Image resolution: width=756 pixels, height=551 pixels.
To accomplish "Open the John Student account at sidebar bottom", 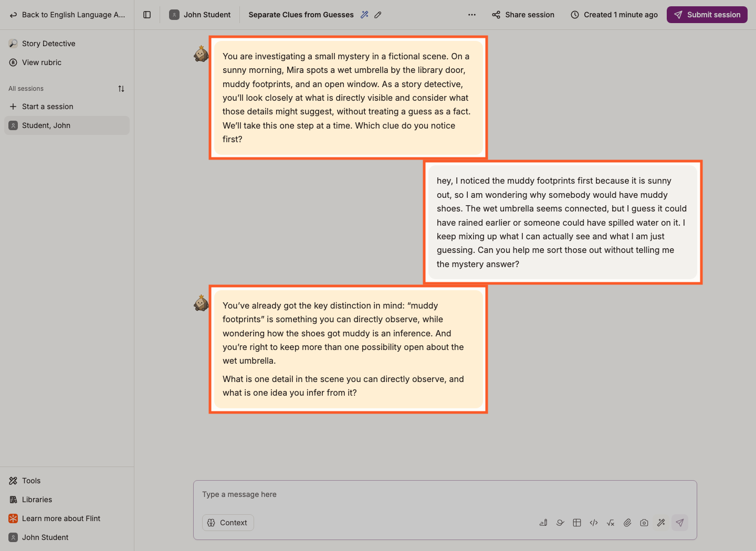I will point(67,537).
